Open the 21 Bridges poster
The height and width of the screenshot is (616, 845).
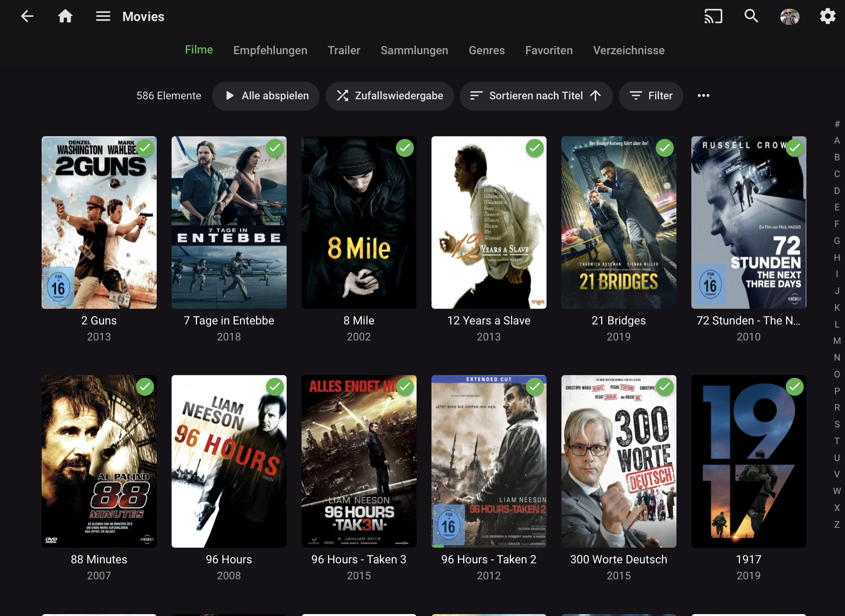pos(619,223)
